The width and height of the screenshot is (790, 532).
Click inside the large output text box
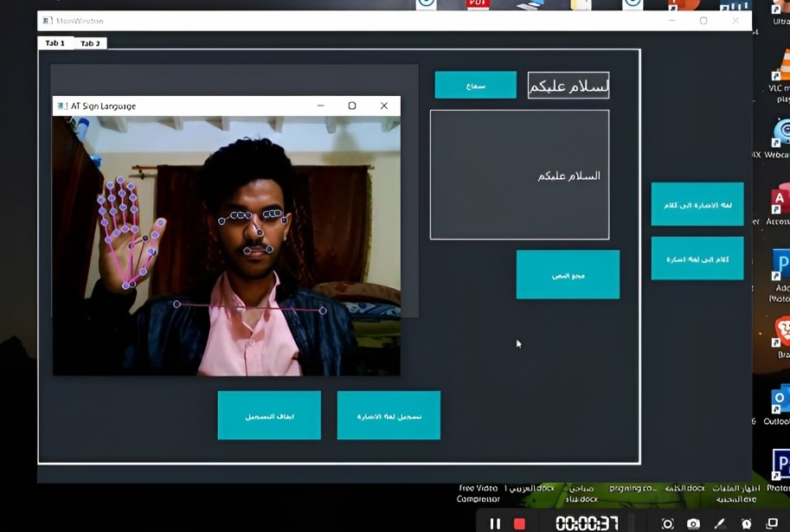pyautogui.click(x=519, y=175)
